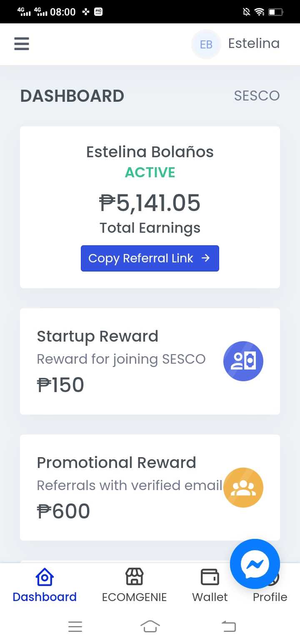This screenshot has width=300, height=644.
Task: Open the Wallet icon
Action: point(210,577)
